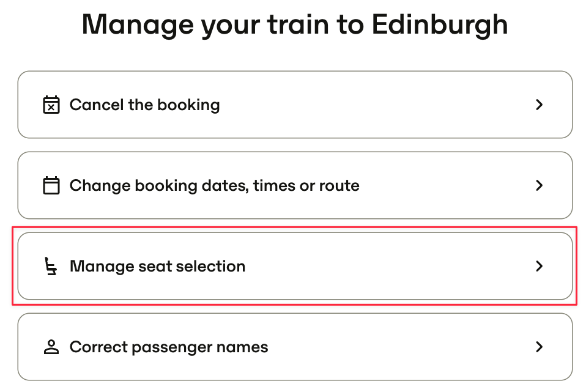
Task: Click the seat icon for seat selection
Action: coord(50,266)
